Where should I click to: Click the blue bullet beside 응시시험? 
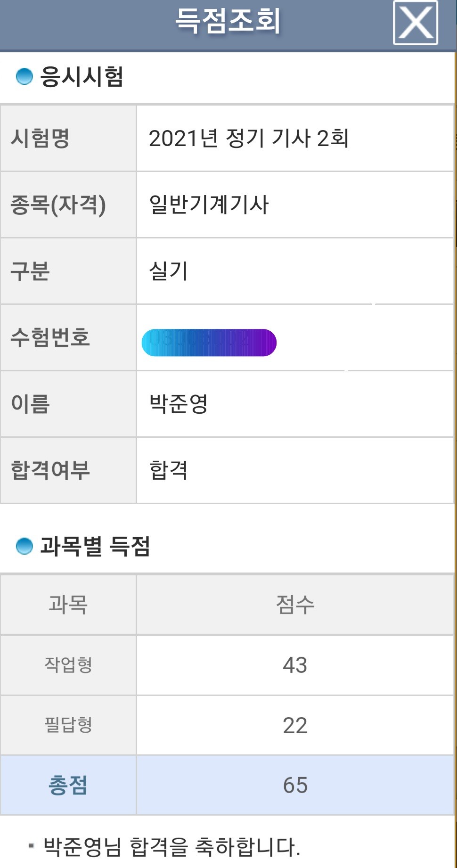pyautogui.click(x=24, y=76)
